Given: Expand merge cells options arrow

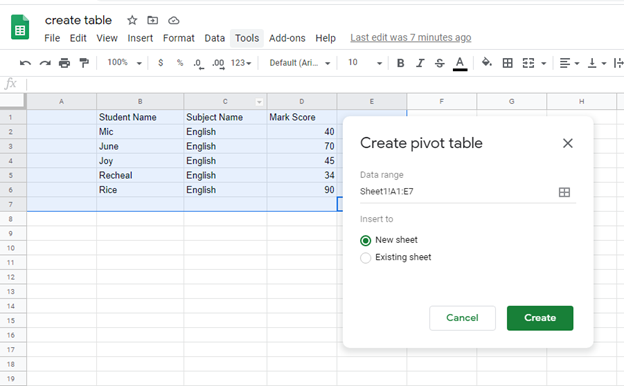Looking at the screenshot, I should [544, 63].
